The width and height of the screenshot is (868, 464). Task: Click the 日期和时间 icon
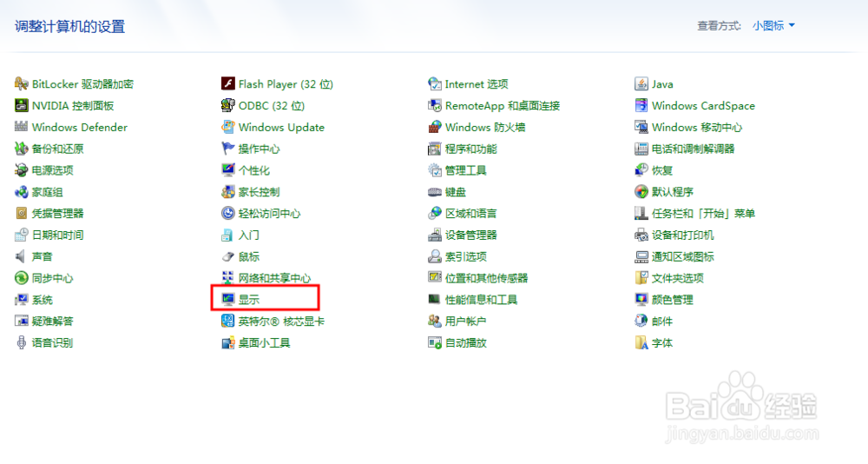pos(21,235)
